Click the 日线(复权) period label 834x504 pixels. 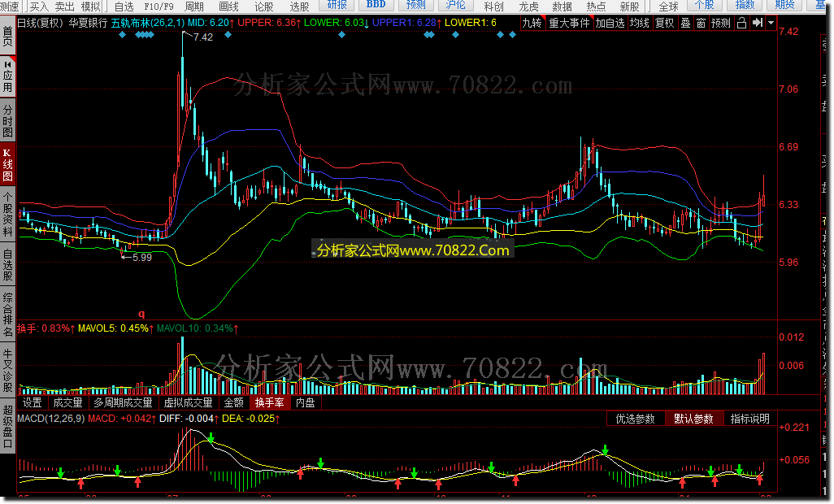click(41, 23)
